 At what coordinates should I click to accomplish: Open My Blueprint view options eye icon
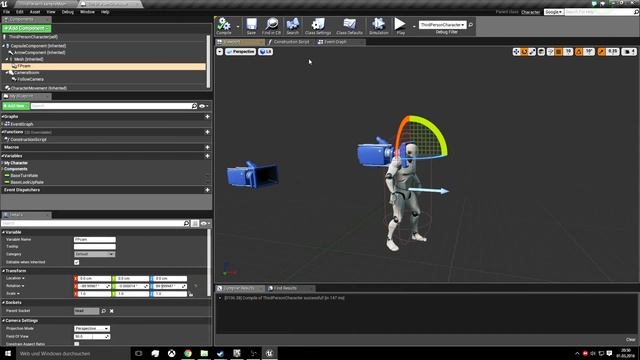tap(203, 106)
